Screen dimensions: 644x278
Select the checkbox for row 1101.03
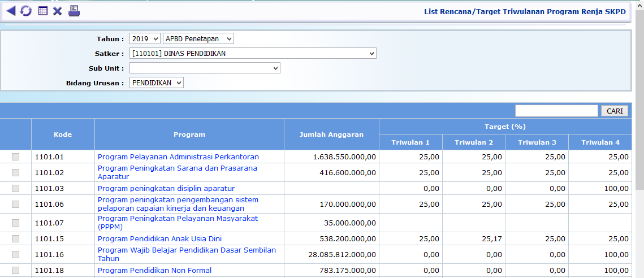click(x=15, y=189)
